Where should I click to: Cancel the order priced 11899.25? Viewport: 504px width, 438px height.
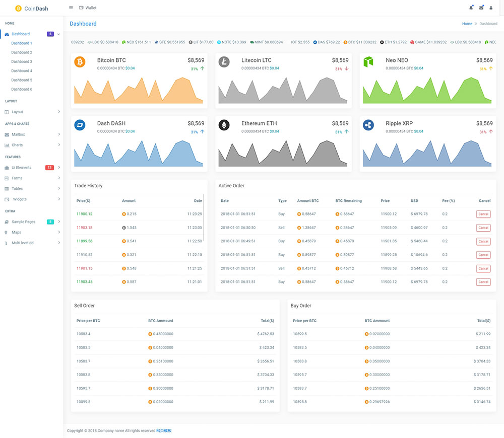click(483, 255)
